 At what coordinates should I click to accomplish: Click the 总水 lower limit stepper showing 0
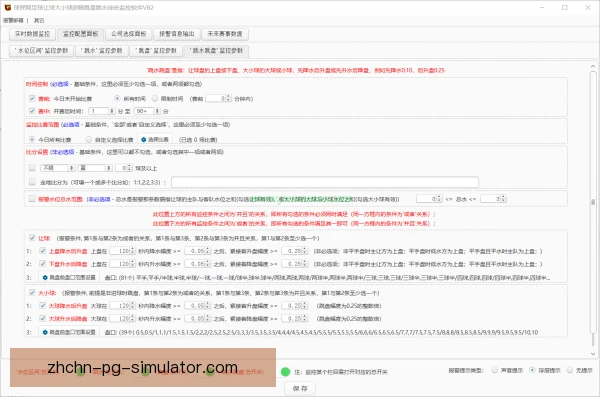[429, 199]
